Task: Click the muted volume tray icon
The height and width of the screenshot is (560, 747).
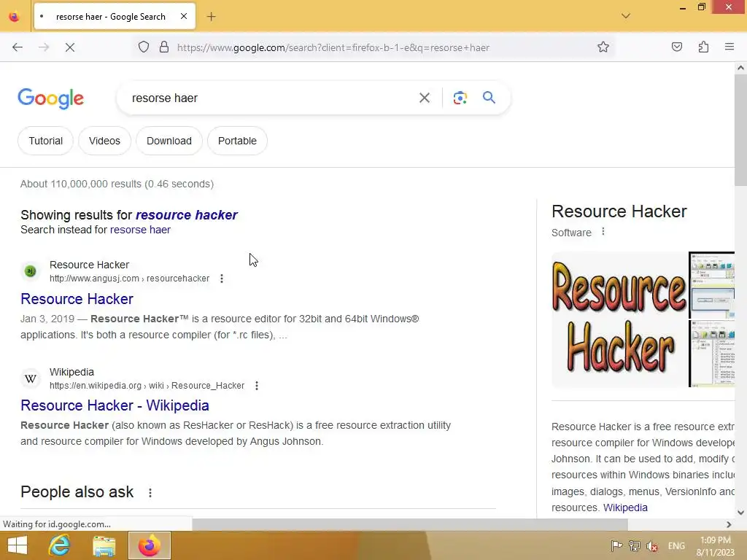Action: tap(652, 545)
